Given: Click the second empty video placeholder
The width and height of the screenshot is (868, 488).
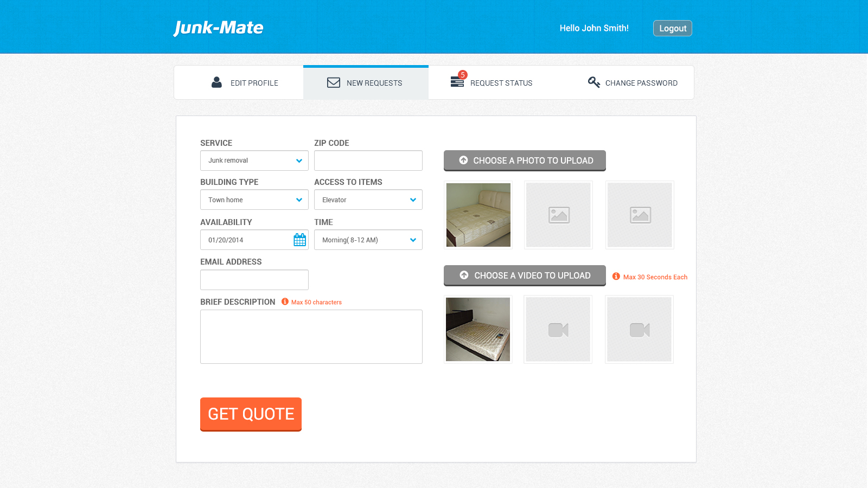Looking at the screenshot, I should [558, 330].
